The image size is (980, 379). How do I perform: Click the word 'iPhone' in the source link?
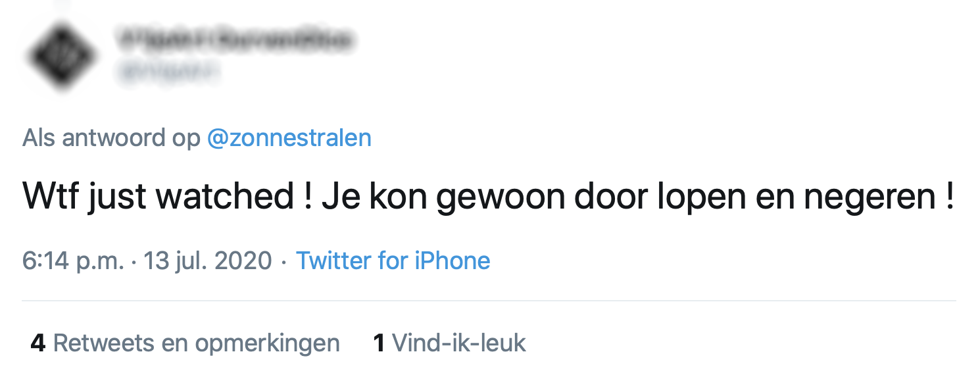point(452,261)
